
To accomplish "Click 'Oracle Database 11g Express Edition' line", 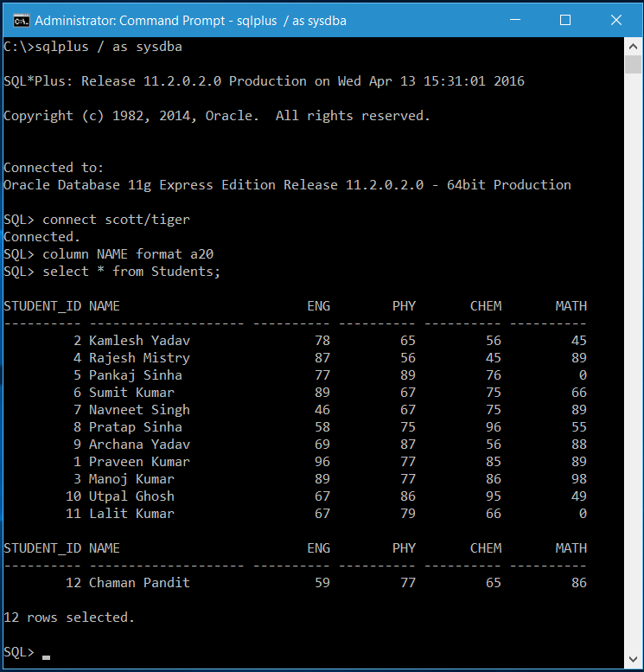I will click(287, 185).
